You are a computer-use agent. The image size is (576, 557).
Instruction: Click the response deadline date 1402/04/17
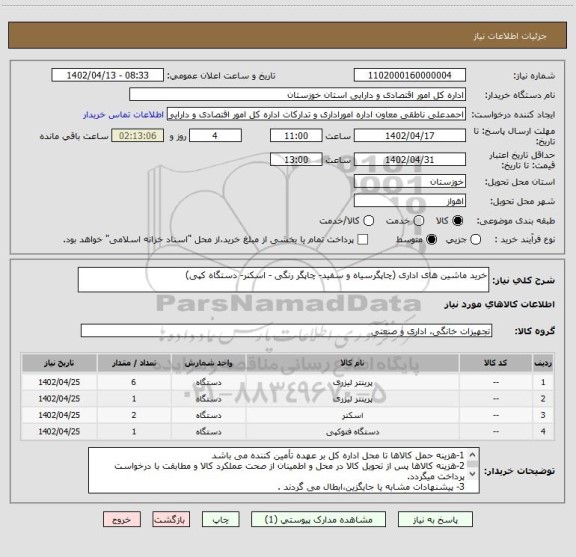(x=410, y=136)
